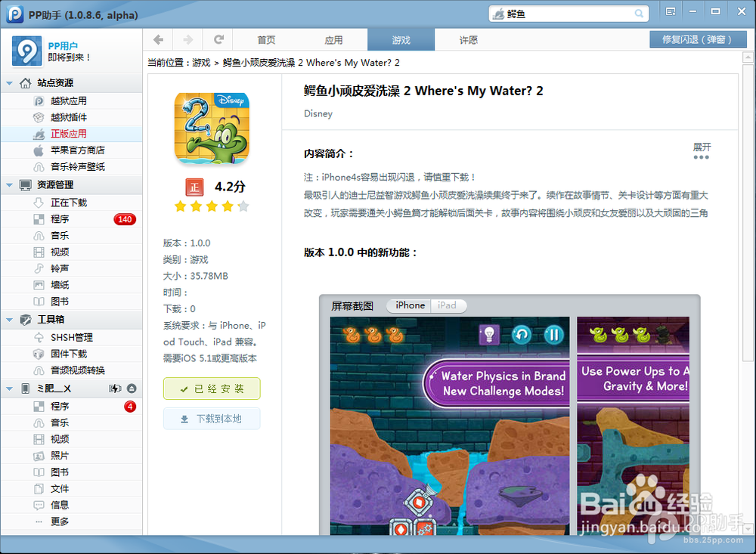Viewport: 756px width, 554px height.
Task: Switch screenshots to iPad view
Action: 448,305
